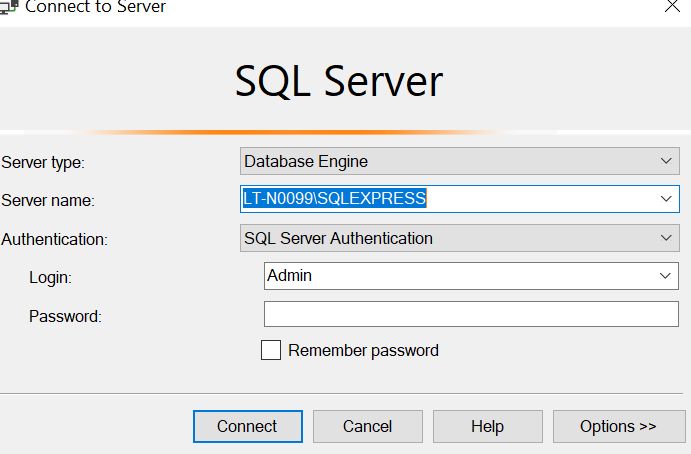The width and height of the screenshot is (691, 454).
Task: Click the SQL Server banner heading
Action: [338, 81]
